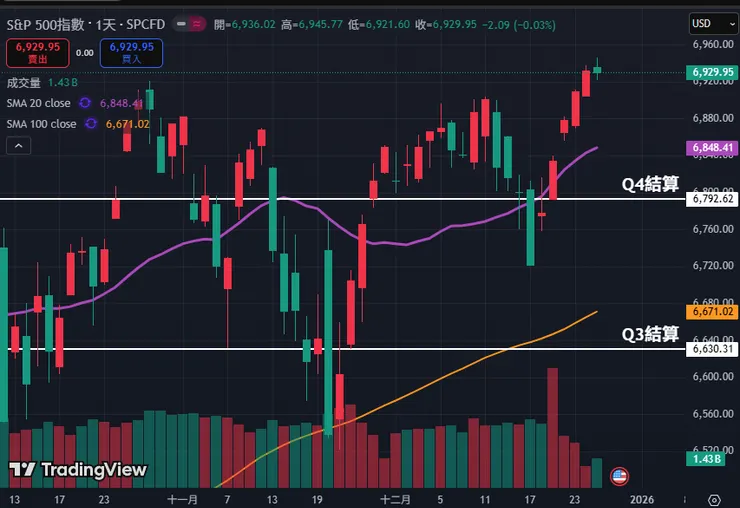Click the 十一月 date axis label
This screenshot has width=740, height=508.
183,500
